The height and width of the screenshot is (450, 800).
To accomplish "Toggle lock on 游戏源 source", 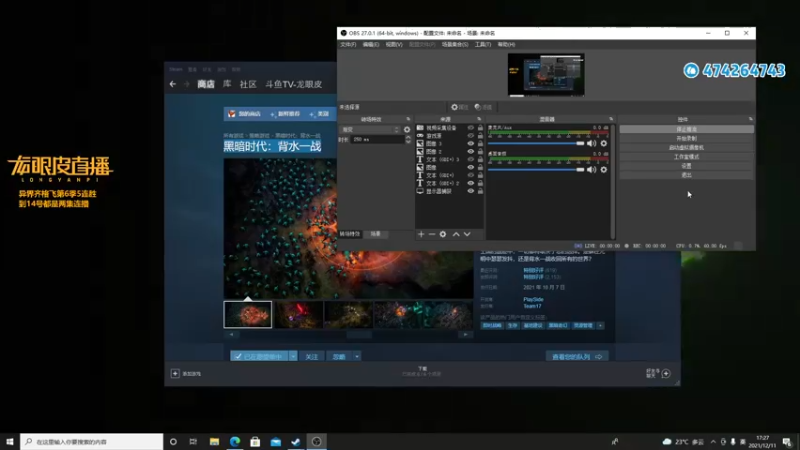I will click(480, 136).
